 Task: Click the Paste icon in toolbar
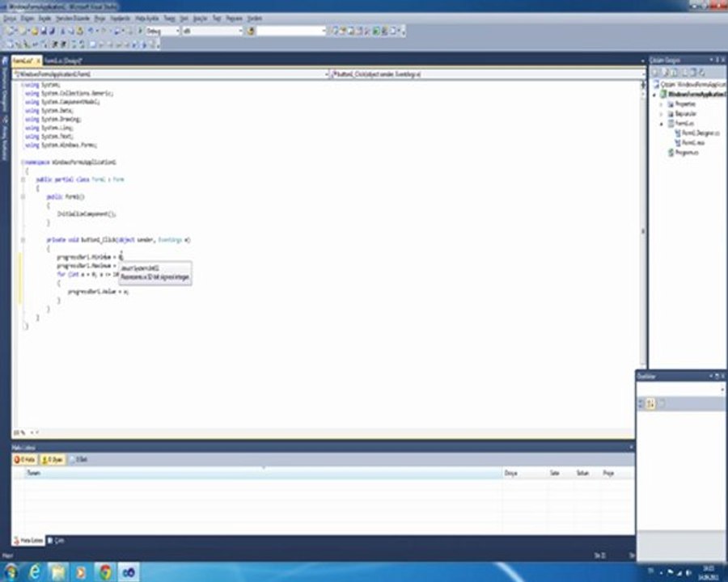[x=80, y=31]
